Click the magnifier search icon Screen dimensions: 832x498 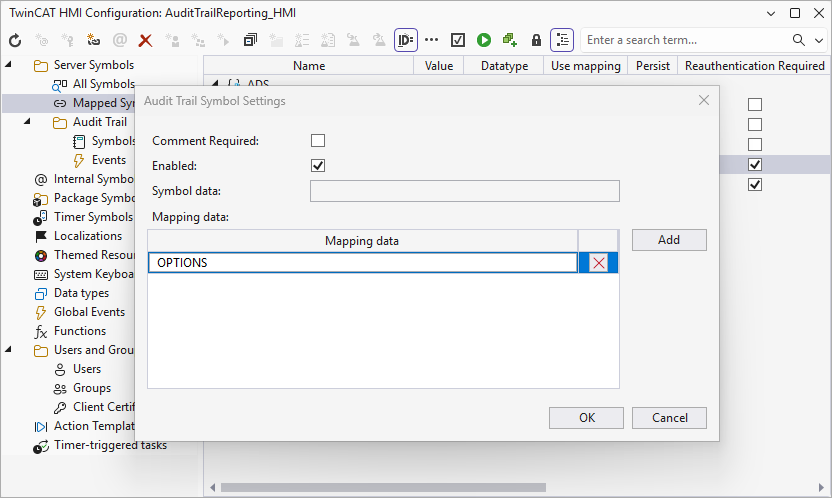(x=799, y=40)
